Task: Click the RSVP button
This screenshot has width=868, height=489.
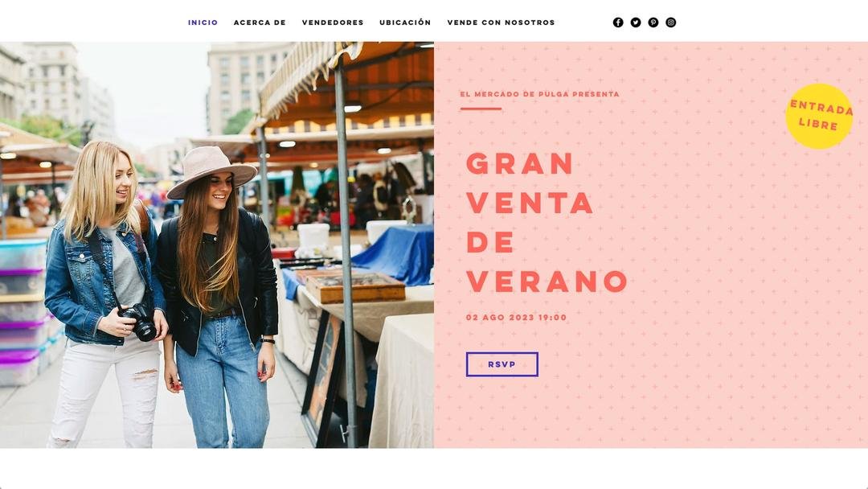Action: pyautogui.click(x=502, y=364)
